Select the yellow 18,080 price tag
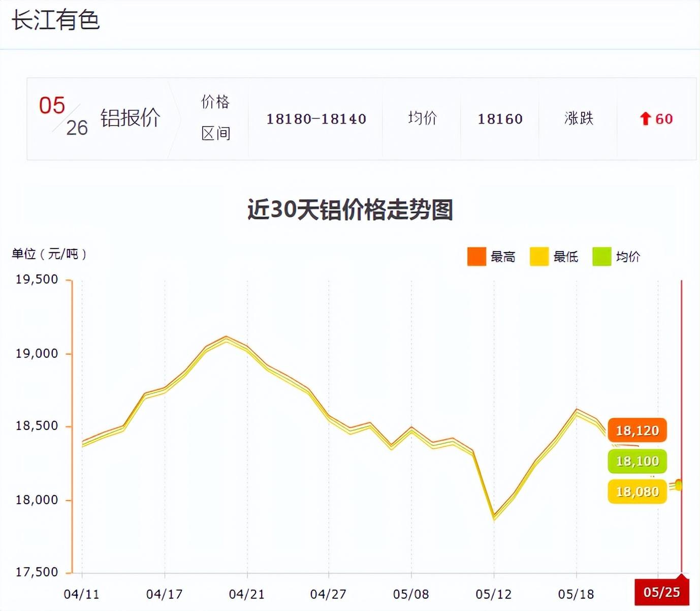The image size is (700, 611). tap(637, 492)
